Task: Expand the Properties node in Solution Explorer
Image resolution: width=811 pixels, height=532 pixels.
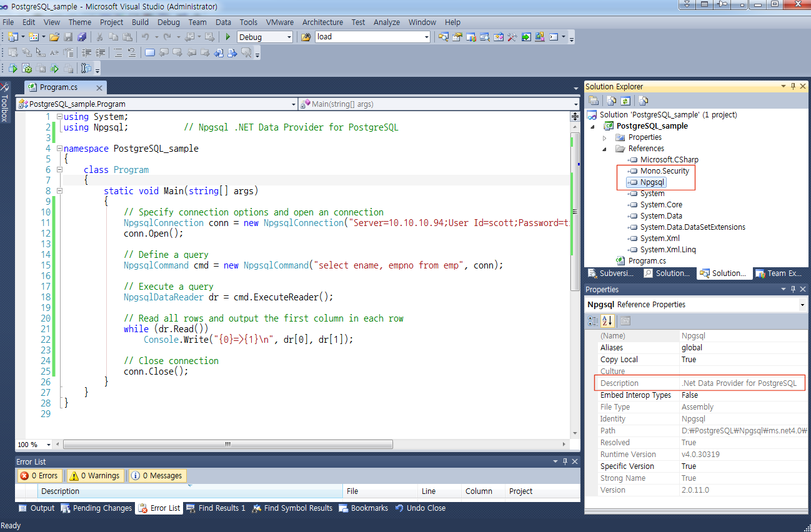Action: (605, 137)
